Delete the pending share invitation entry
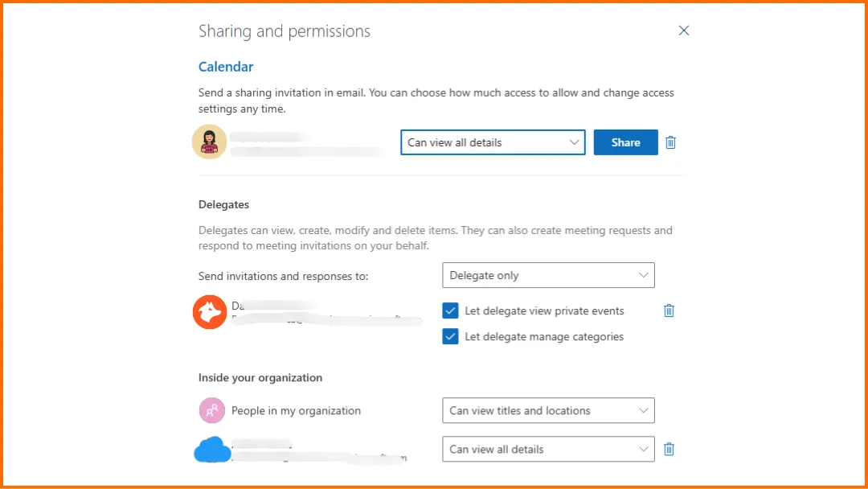Screen dimensions: 868x489 point(670,142)
